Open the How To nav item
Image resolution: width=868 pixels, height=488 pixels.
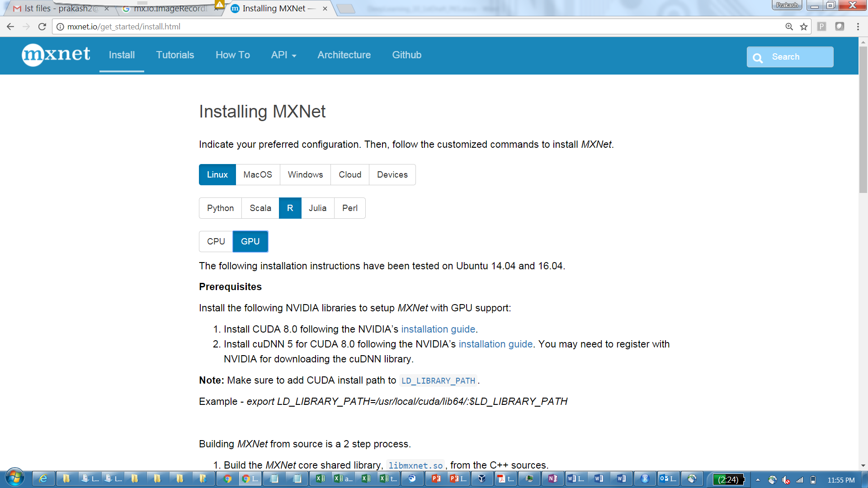pos(233,55)
